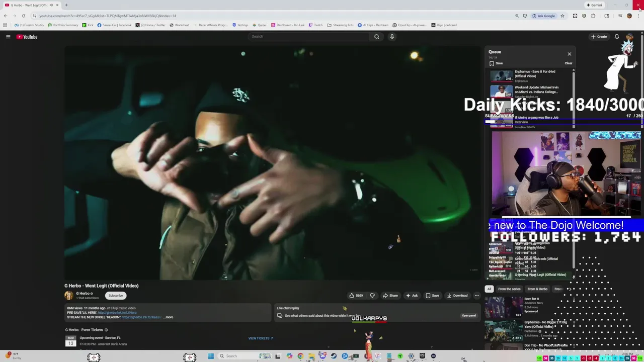Bookmark this page with star icon

(x=562, y=16)
